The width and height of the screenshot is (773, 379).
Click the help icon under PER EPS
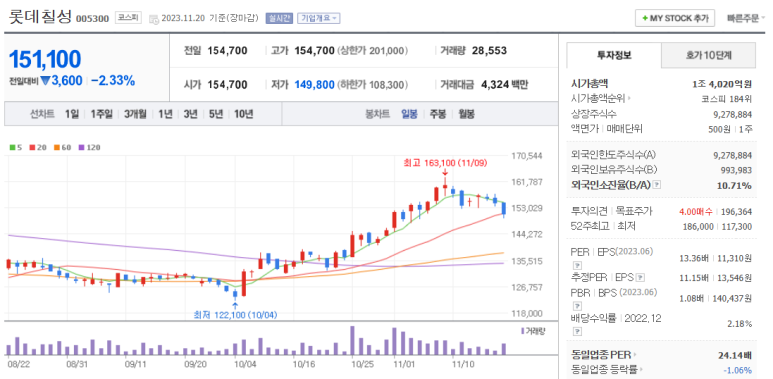pyautogui.click(x=574, y=267)
